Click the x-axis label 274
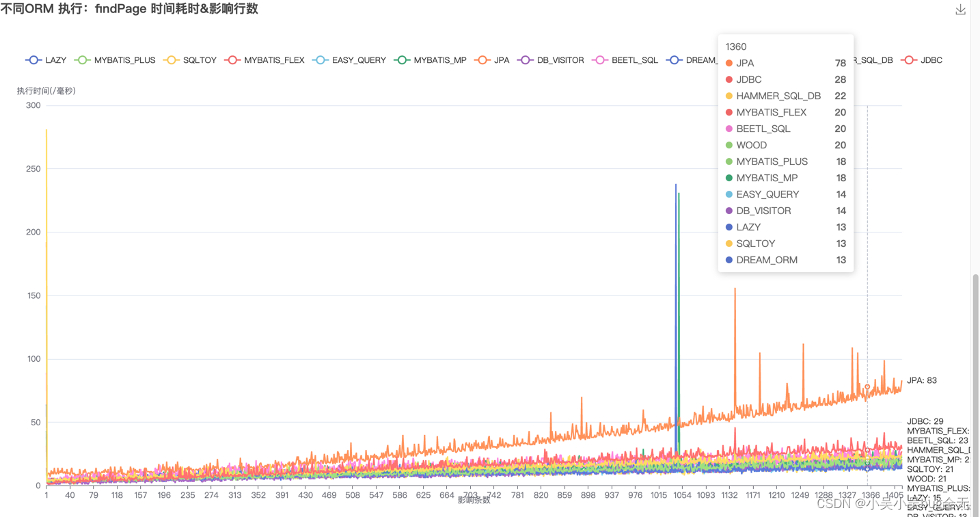This screenshot has height=517, width=980. tap(210, 495)
